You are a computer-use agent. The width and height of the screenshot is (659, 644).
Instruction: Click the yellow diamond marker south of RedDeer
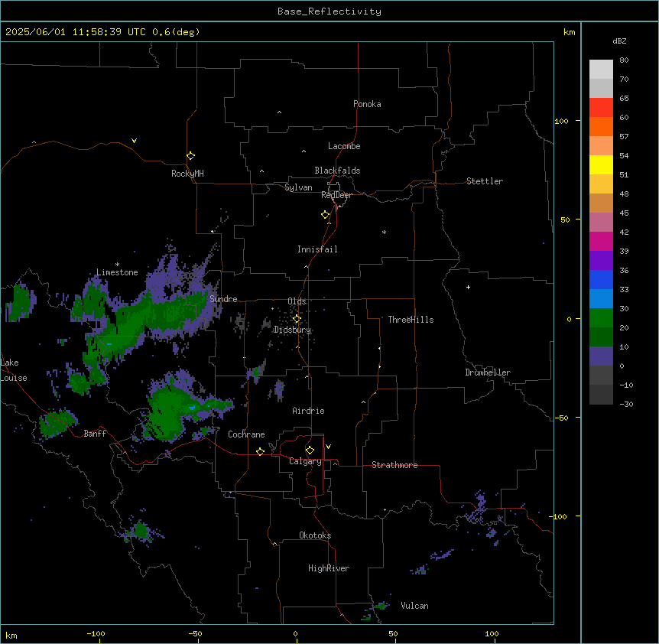pyautogui.click(x=326, y=215)
